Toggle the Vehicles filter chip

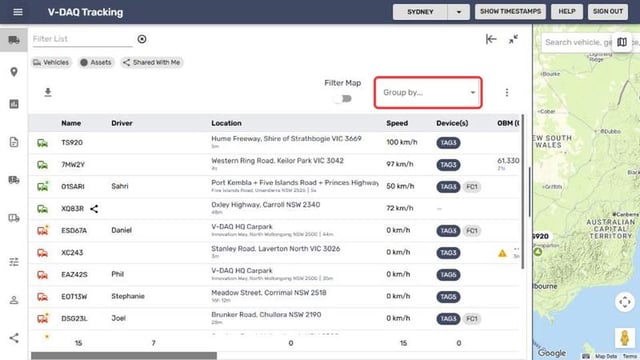click(51, 62)
